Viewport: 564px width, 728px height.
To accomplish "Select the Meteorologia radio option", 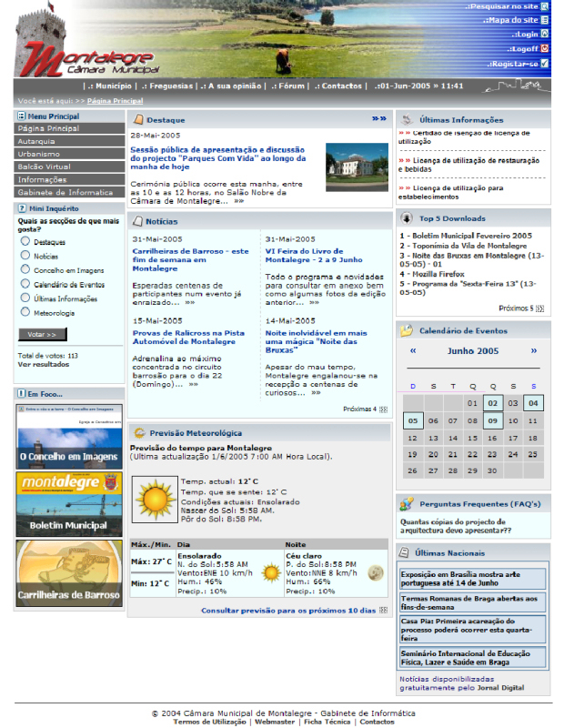I will click(x=25, y=312).
